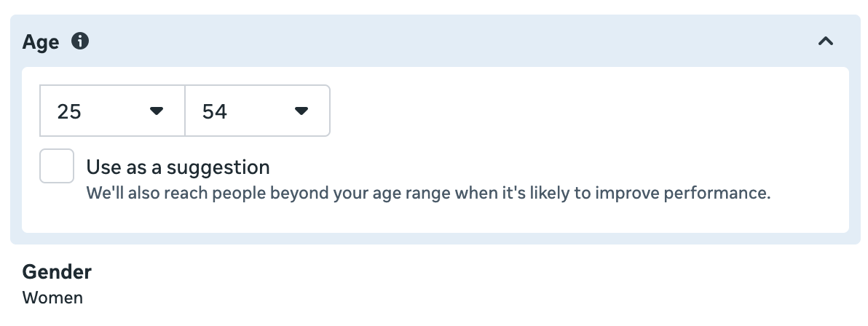868x326 pixels.
Task: Collapse the Age section with chevron
Action: coord(825,41)
